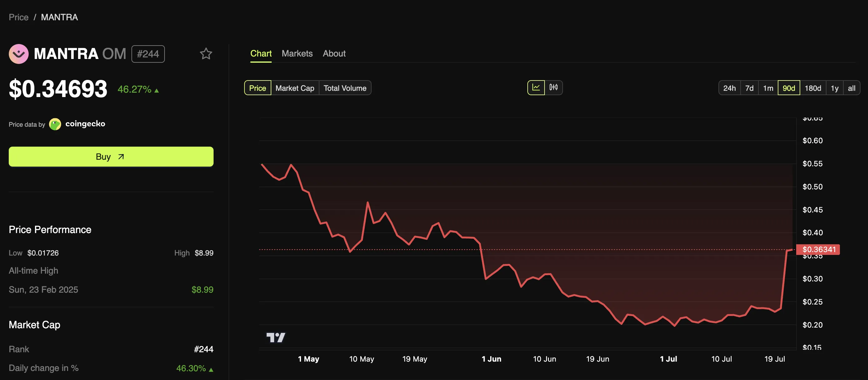Screen dimensions: 868x380
Task: Go back via the Price breadcrumb link
Action: tap(18, 17)
